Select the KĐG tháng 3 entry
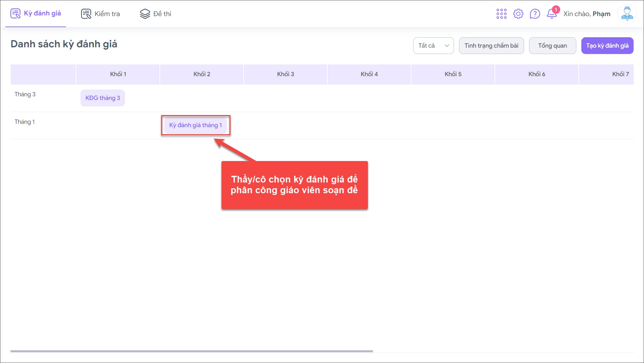644x363 pixels. 103,98
